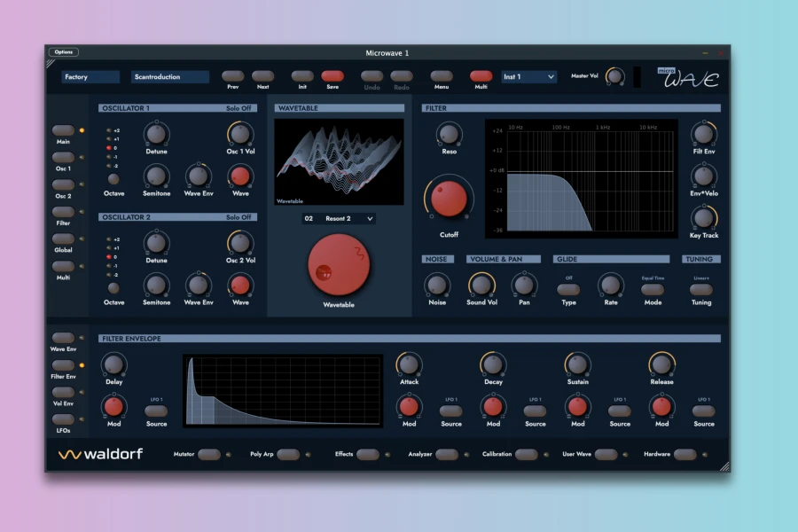798x532 pixels.
Task: Click the Env*Velo knob
Action: tap(703, 176)
